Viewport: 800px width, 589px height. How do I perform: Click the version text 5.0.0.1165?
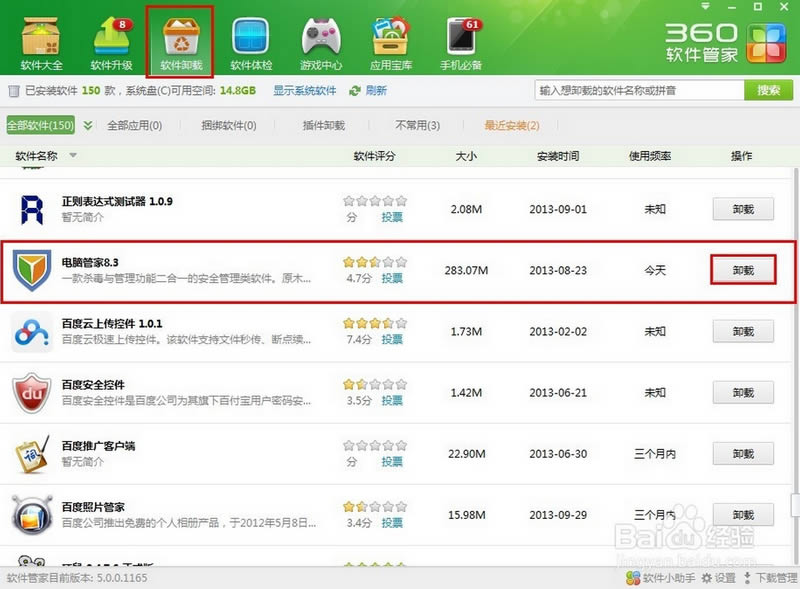[x=122, y=578]
